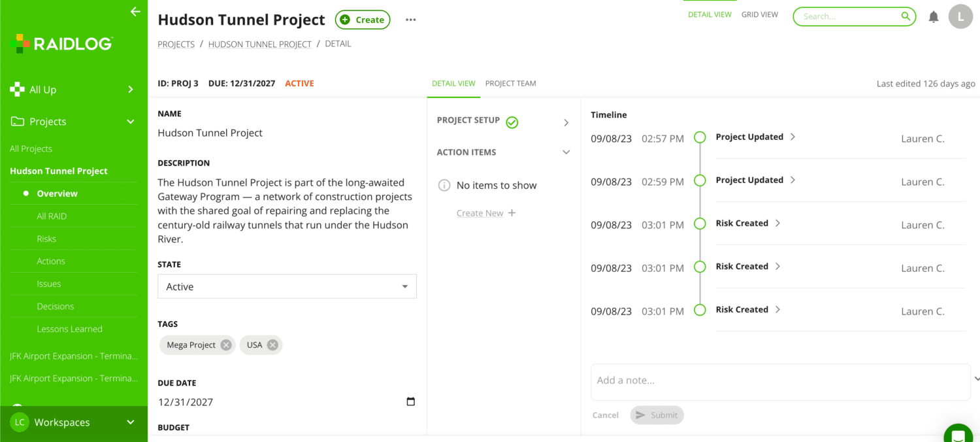This screenshot has height=442, width=980.
Task: Go to Issues in the sidebar
Action: coord(49,284)
